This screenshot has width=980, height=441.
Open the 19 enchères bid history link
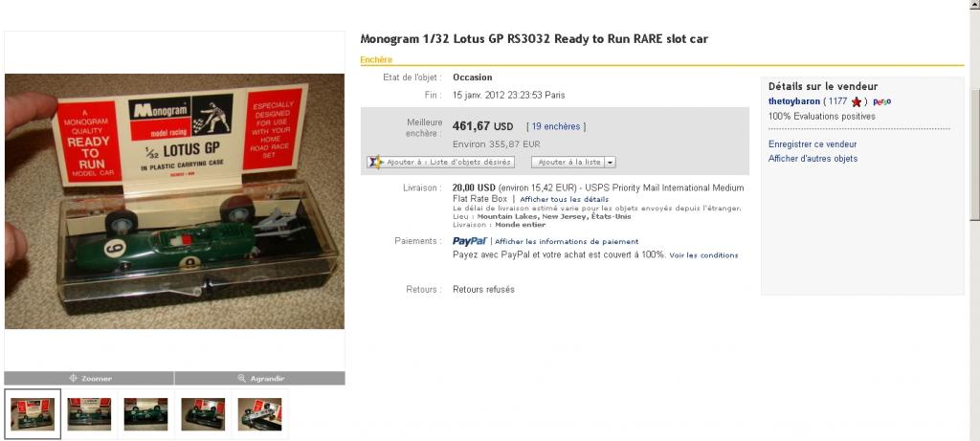pyautogui.click(x=556, y=127)
